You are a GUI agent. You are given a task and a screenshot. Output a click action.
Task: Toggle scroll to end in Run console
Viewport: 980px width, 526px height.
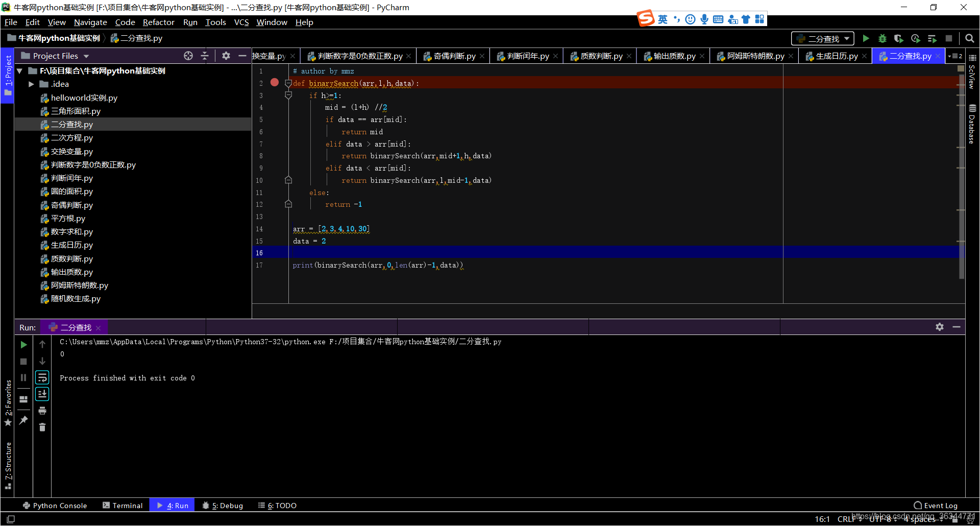[x=42, y=394]
